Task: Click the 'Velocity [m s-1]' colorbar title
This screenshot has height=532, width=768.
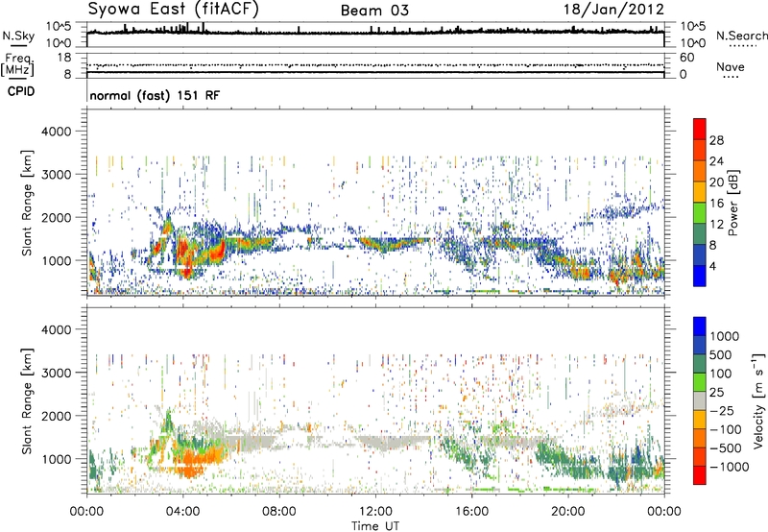Action: (758, 401)
